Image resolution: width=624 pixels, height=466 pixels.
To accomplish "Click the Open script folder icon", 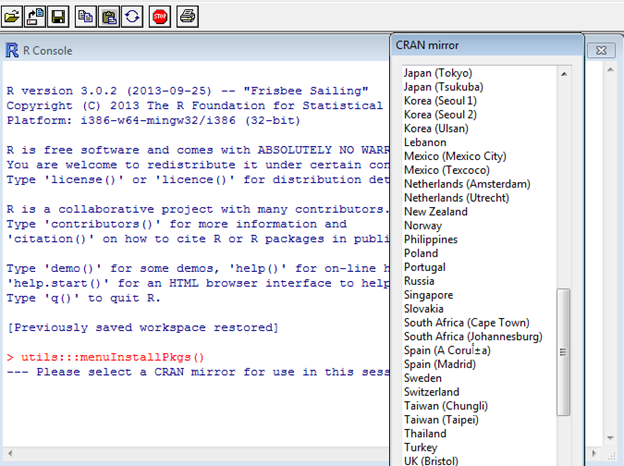I will tap(14, 16).
